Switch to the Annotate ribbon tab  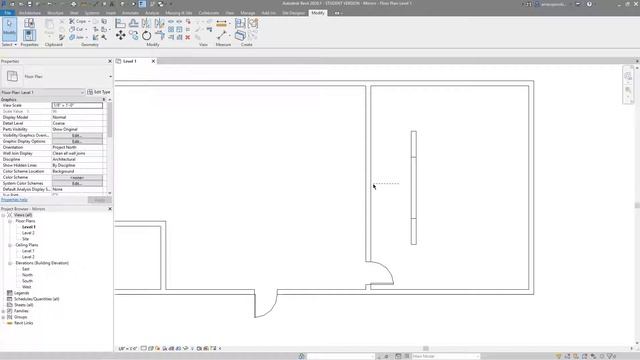(130, 13)
